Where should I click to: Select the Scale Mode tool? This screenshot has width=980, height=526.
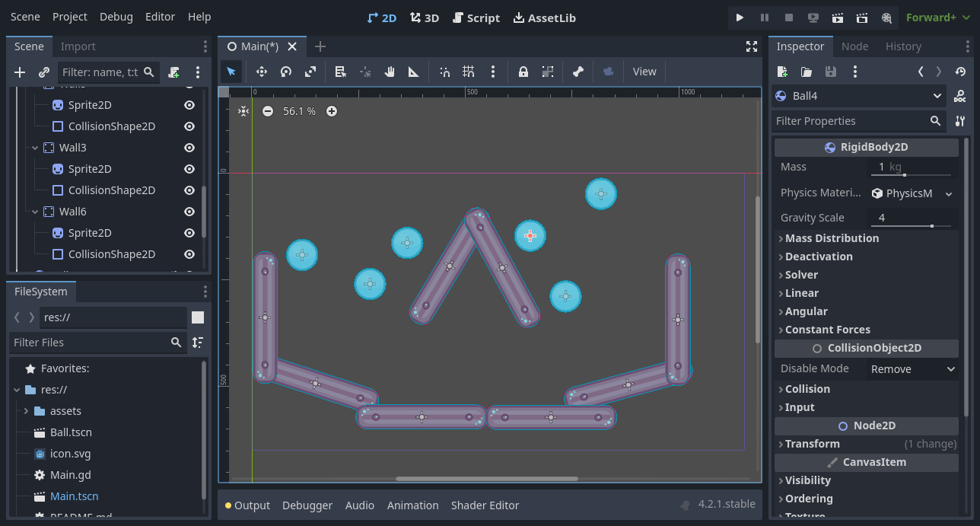[310, 71]
